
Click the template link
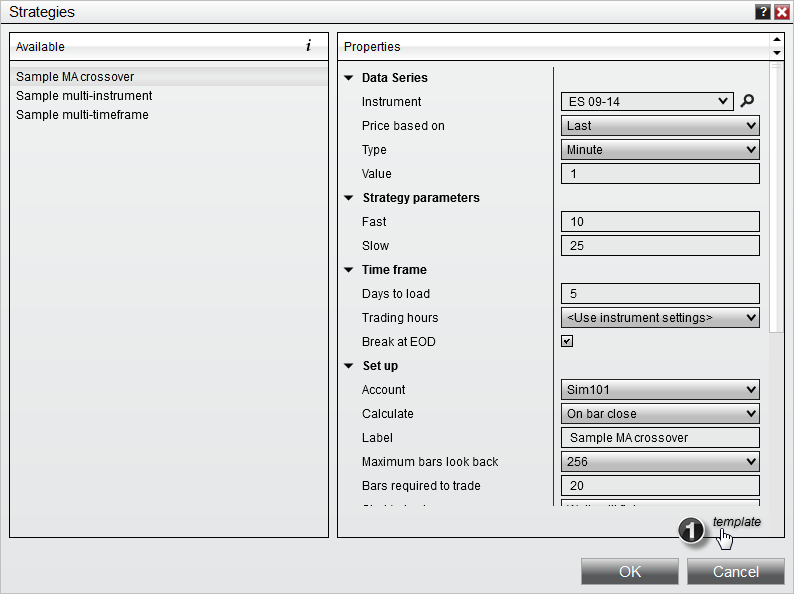[x=736, y=522]
